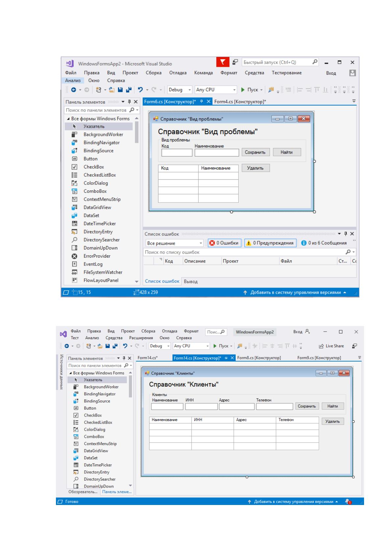Toggle the 0 Ошибки errors filter
This screenshot has height=554, width=392.
(x=224, y=243)
